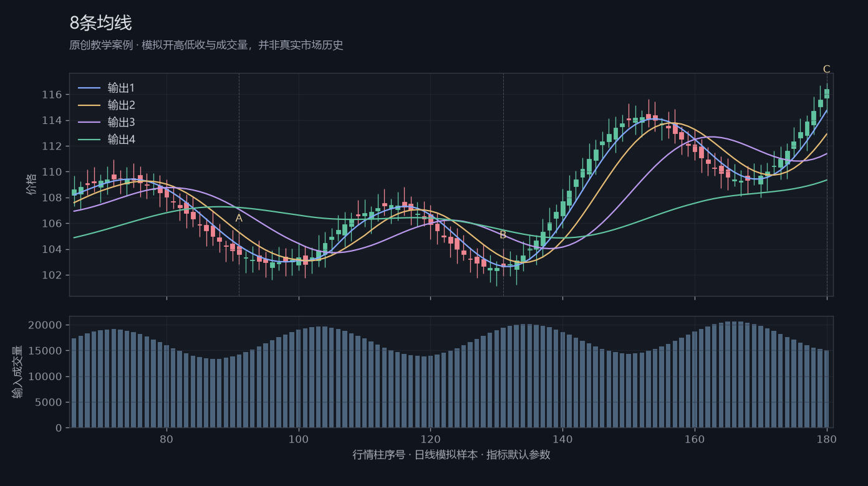868x486 pixels.
Task: Click x-axis tick label 160
Action: [x=695, y=439]
